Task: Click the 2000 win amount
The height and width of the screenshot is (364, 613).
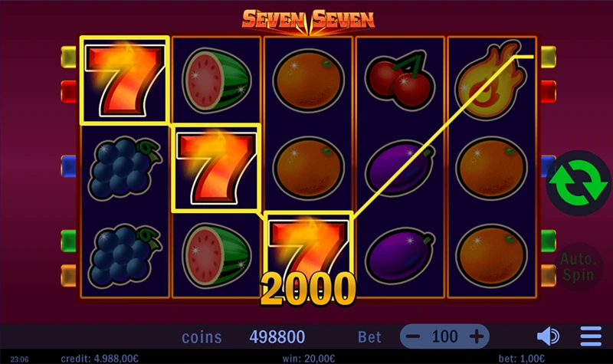Action: (x=308, y=289)
